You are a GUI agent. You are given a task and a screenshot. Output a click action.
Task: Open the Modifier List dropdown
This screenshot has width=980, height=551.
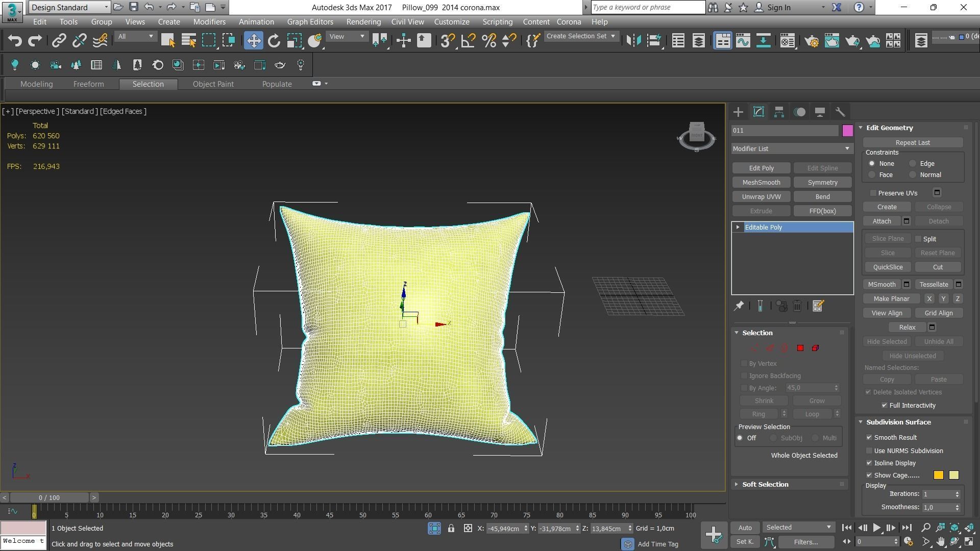pos(792,148)
